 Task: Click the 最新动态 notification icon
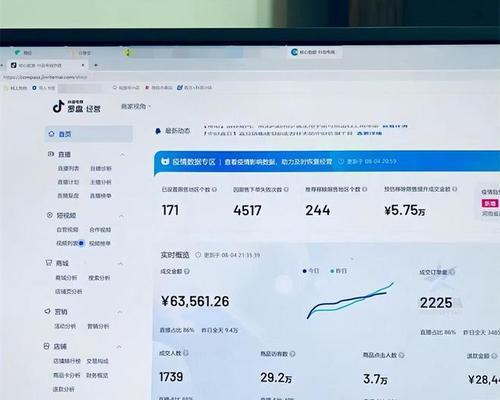click(158, 131)
